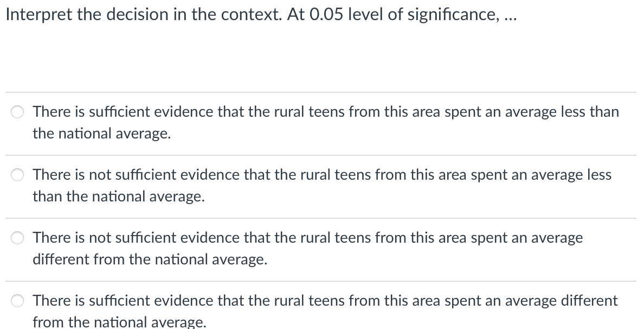Click the first answer's text label
Screen dimensions: 644x329
tap(325, 112)
